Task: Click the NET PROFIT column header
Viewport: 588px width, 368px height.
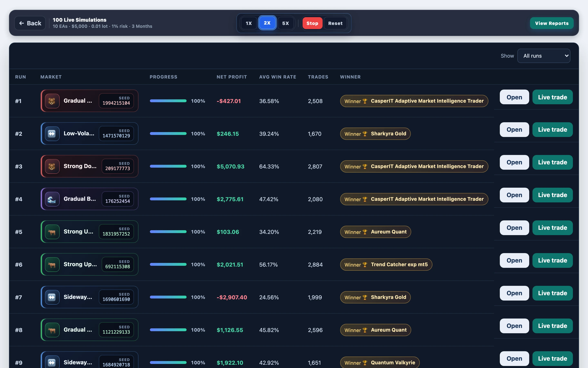Action: (x=232, y=77)
